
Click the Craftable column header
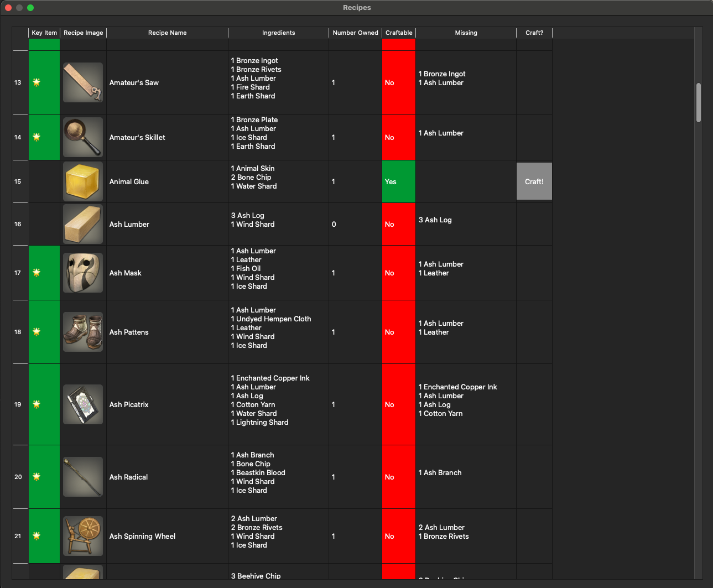tap(399, 33)
